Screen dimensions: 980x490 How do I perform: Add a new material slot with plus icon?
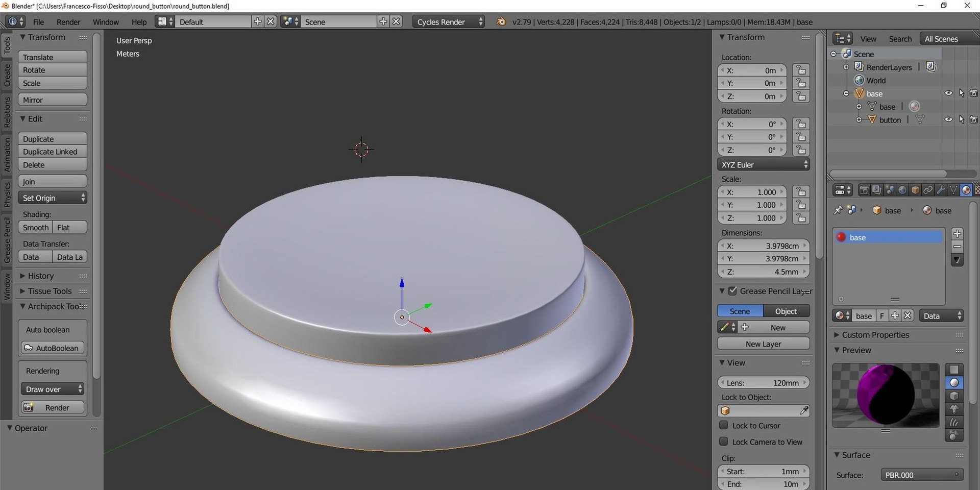pos(957,234)
